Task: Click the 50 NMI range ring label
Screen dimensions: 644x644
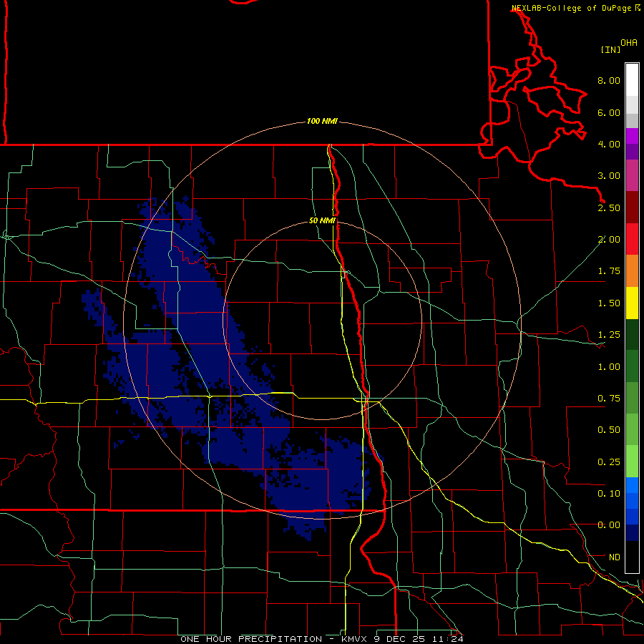Action: point(322,220)
